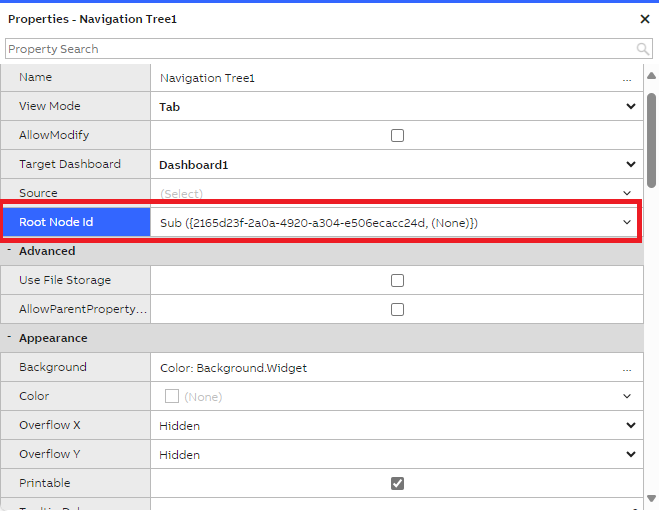Open the Color dropdown arrow
Screen dimensions: 659x511
tap(627, 396)
